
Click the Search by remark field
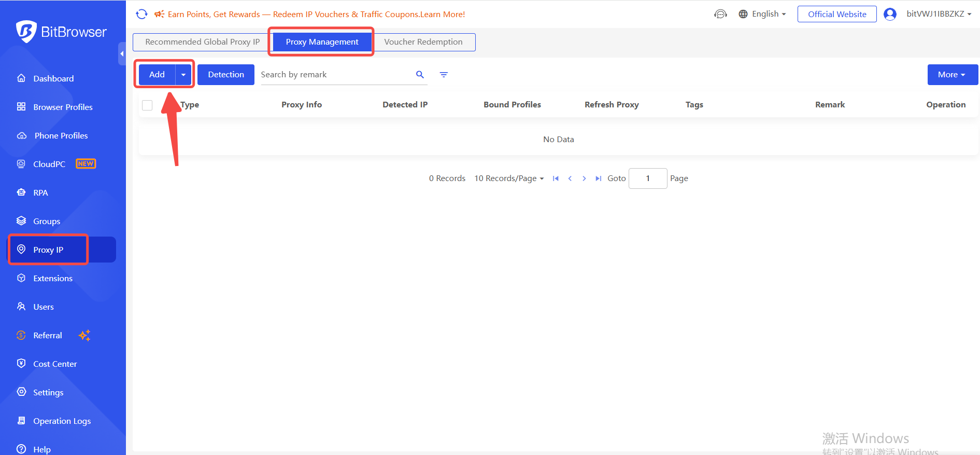[x=337, y=75]
